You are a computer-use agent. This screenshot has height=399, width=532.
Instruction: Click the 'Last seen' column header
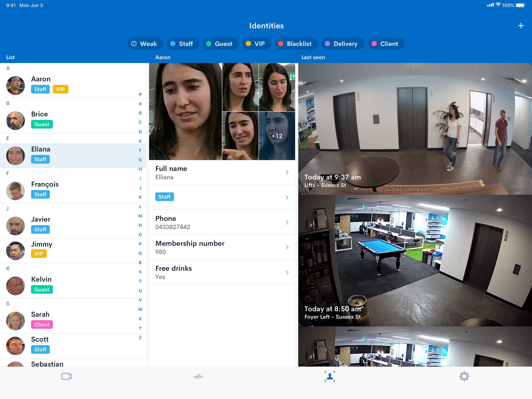(313, 57)
